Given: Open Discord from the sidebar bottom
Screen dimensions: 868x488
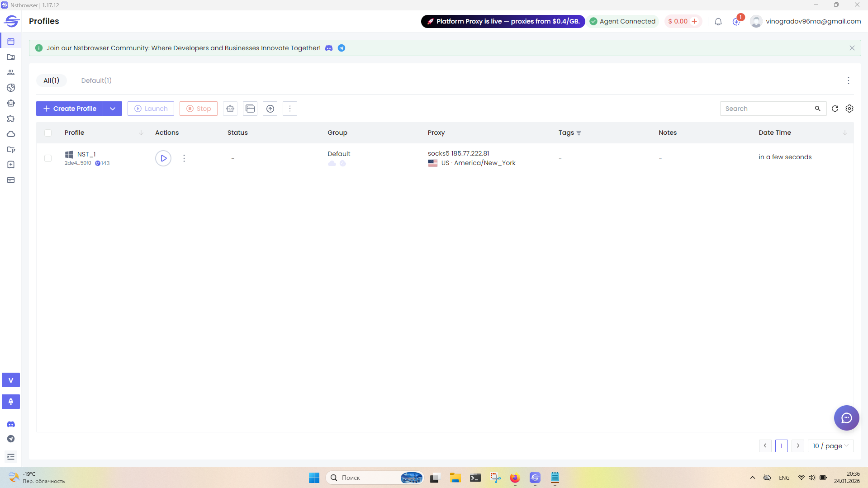Looking at the screenshot, I should click(x=11, y=424).
